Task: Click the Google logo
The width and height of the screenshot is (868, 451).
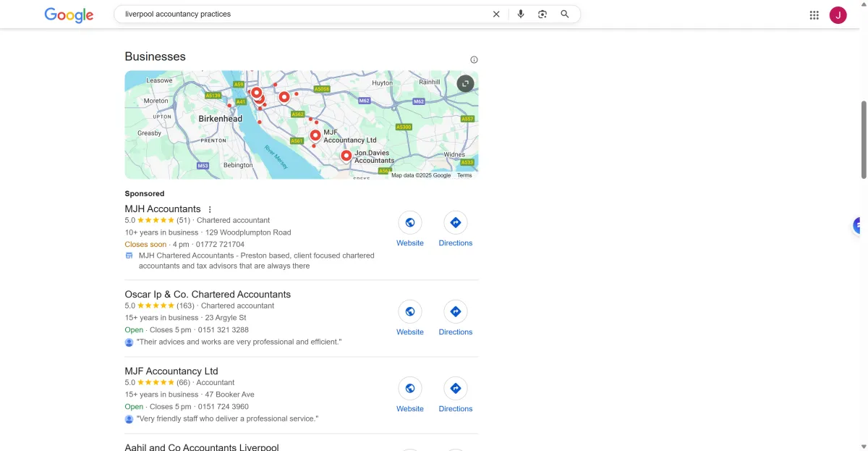Action: [x=69, y=14]
